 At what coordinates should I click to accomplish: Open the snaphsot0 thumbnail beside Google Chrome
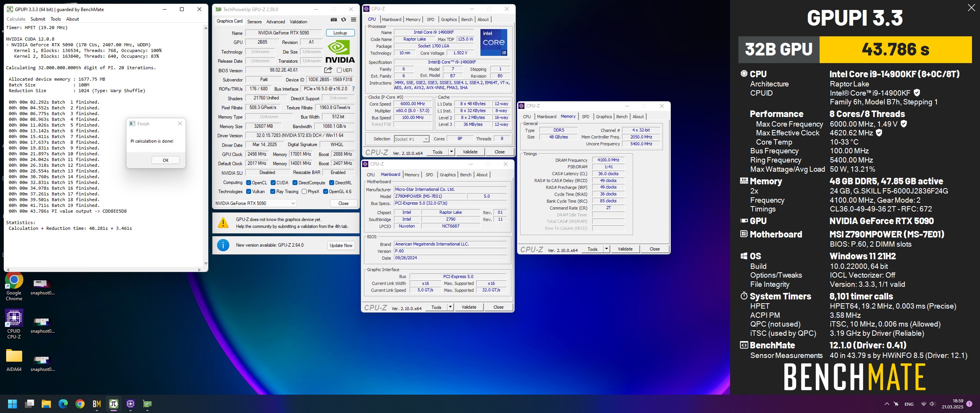tap(42, 287)
